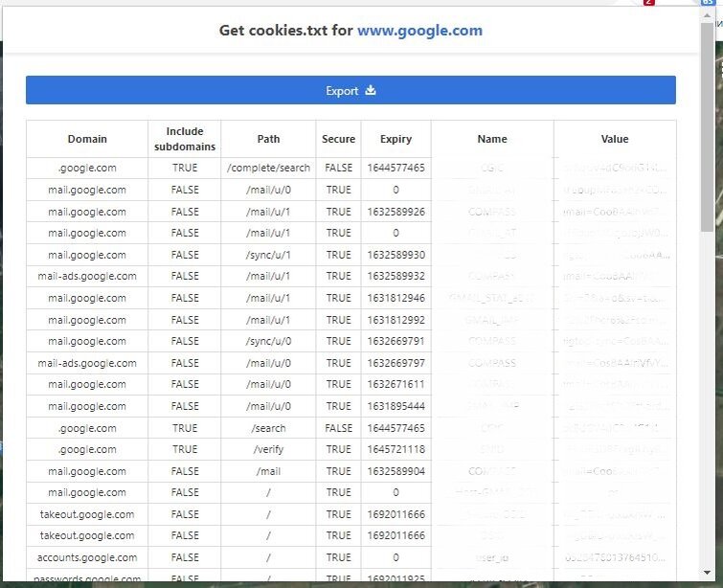Click the scrollbar down arrow

(x=707, y=573)
